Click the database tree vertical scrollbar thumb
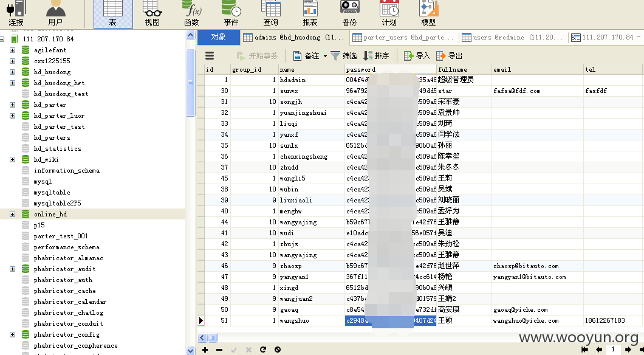Viewport: 644px width, 355px height. tap(190, 83)
